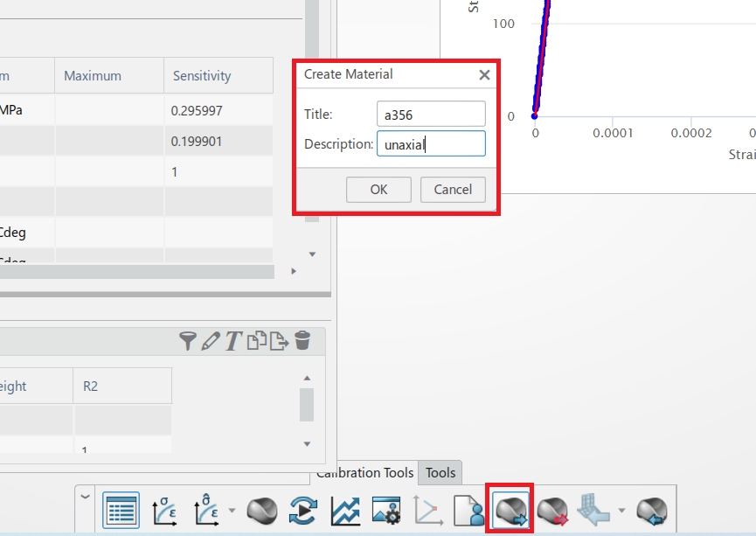Switch to the Tools tab
This screenshot has height=536, width=756.
[440, 473]
